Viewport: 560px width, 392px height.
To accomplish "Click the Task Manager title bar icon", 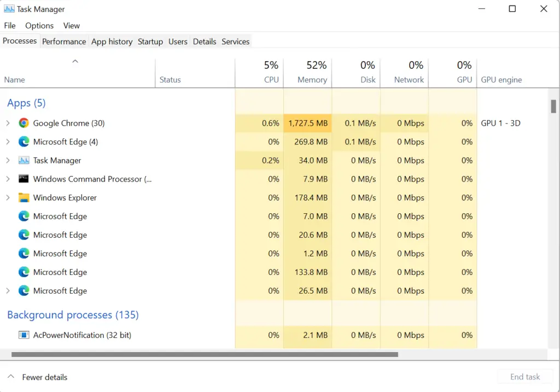I will click(x=9, y=9).
